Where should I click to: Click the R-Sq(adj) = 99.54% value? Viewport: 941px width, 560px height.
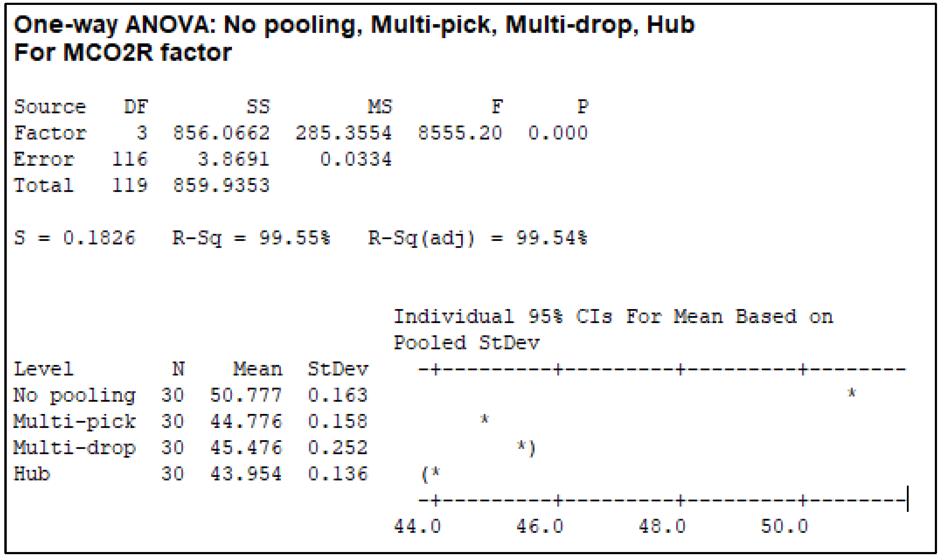478,238
